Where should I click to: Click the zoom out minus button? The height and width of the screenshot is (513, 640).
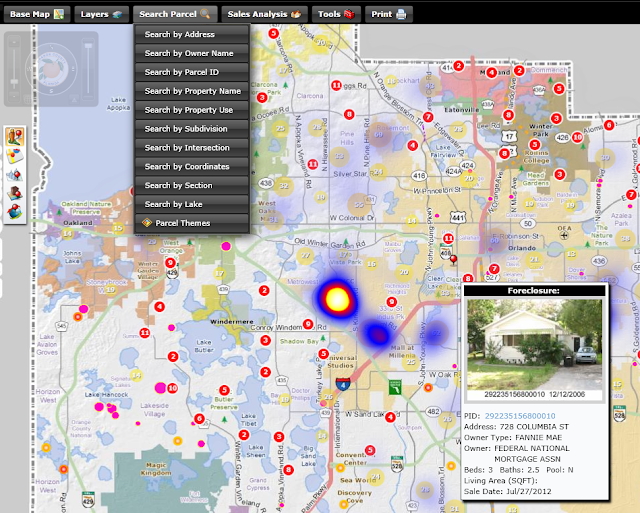click(x=14, y=97)
